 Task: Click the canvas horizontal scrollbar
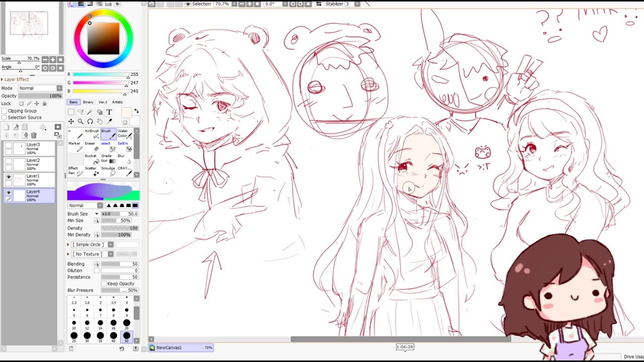pos(401,339)
